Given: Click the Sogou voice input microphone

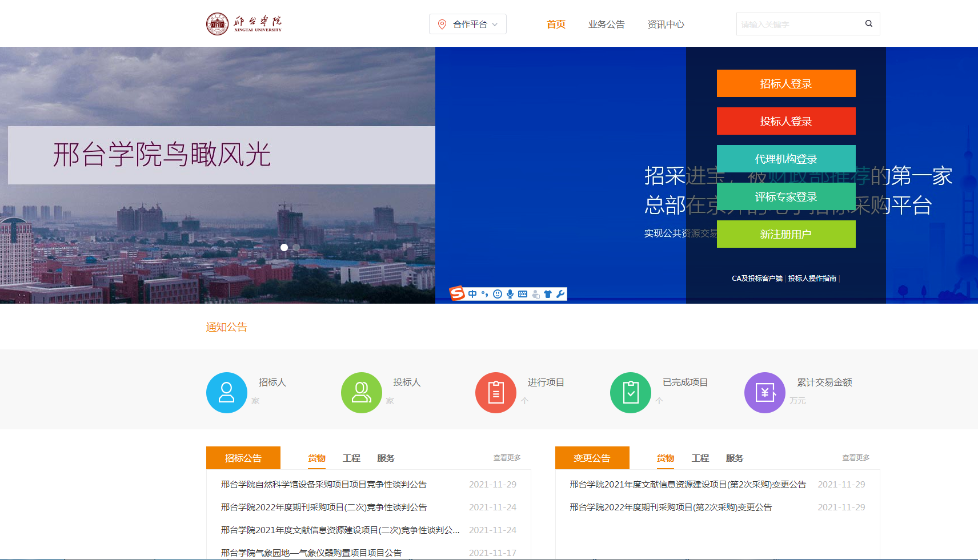Looking at the screenshot, I should [510, 294].
